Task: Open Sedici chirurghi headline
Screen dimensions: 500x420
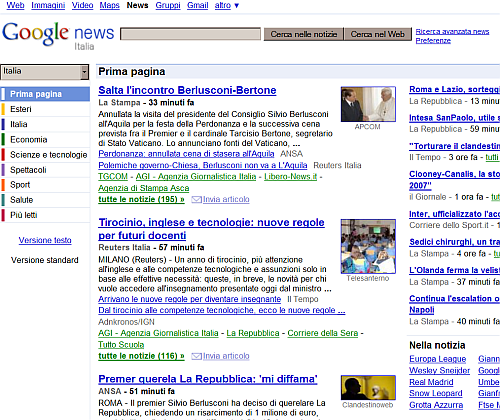Action: pos(455,242)
